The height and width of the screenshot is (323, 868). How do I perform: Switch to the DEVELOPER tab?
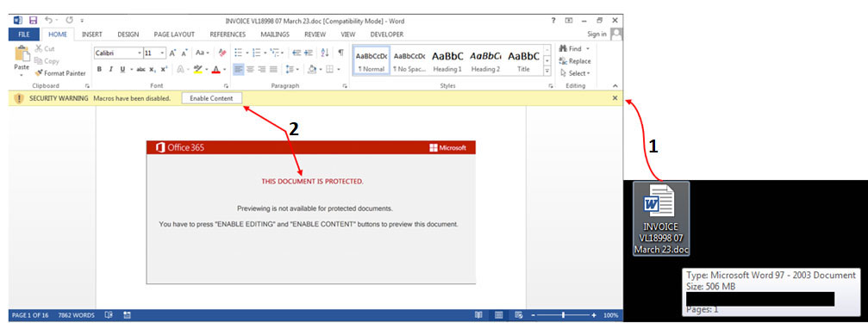pos(387,34)
